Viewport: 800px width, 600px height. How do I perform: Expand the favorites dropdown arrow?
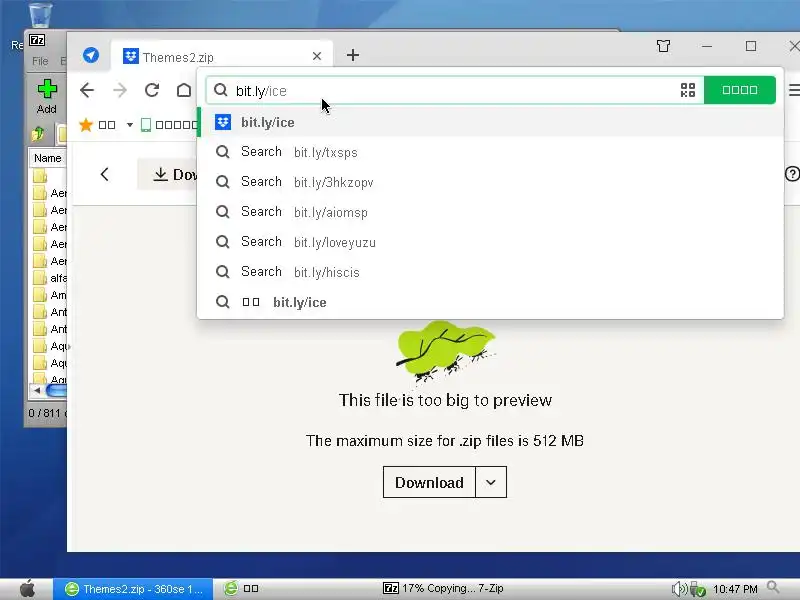[130, 124]
